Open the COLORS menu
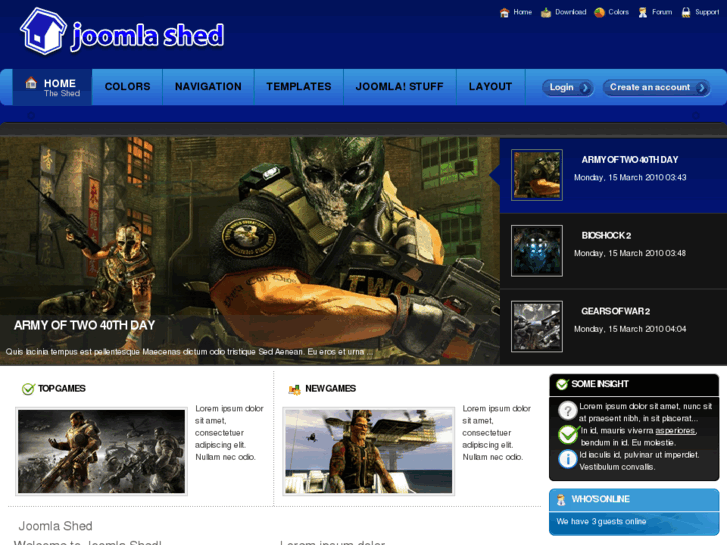 coord(128,87)
